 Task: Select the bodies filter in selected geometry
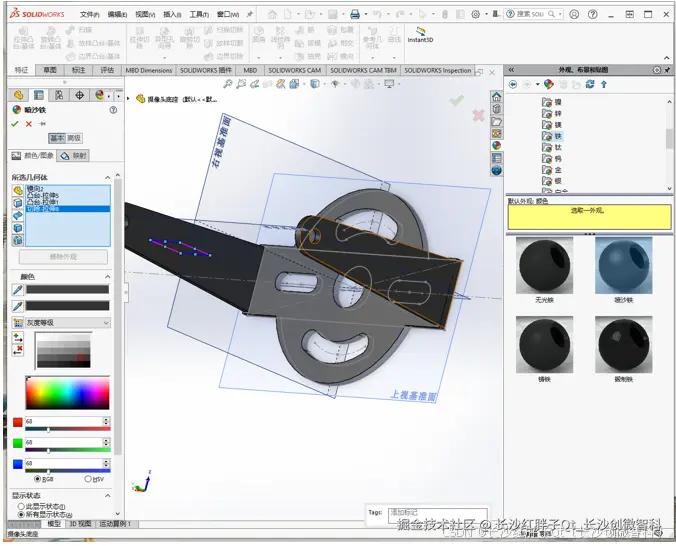coord(18,228)
